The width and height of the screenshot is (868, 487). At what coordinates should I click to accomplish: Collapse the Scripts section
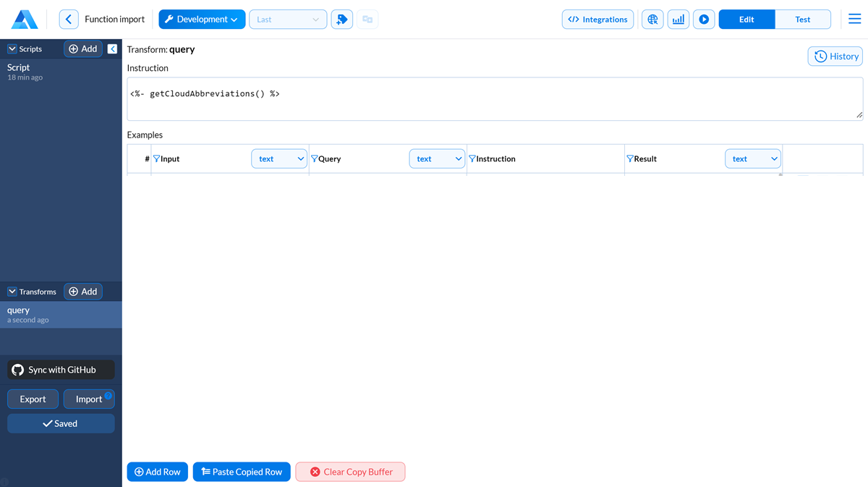(x=12, y=49)
